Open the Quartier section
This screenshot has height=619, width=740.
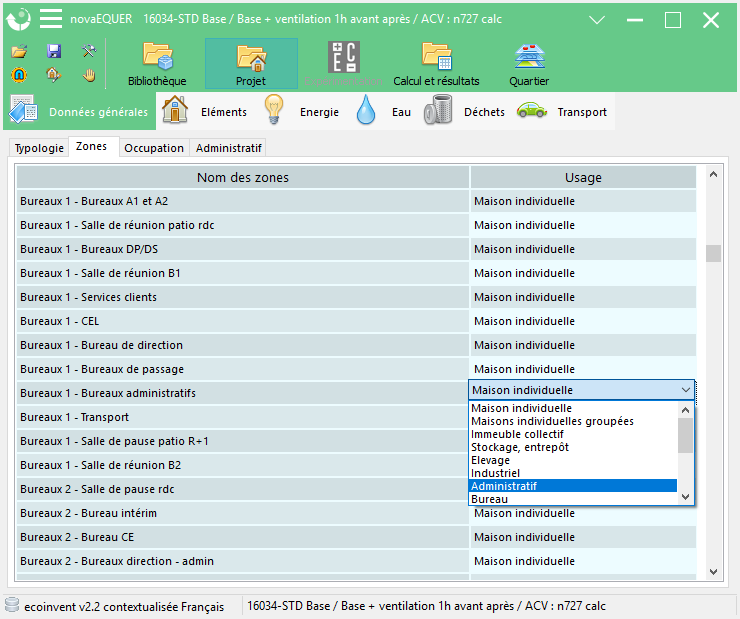[529, 64]
